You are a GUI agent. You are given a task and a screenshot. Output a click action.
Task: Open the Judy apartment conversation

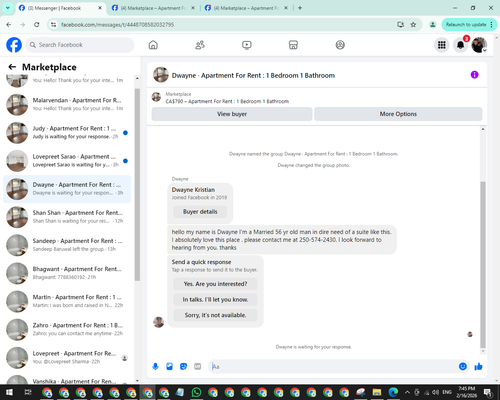coord(67,133)
